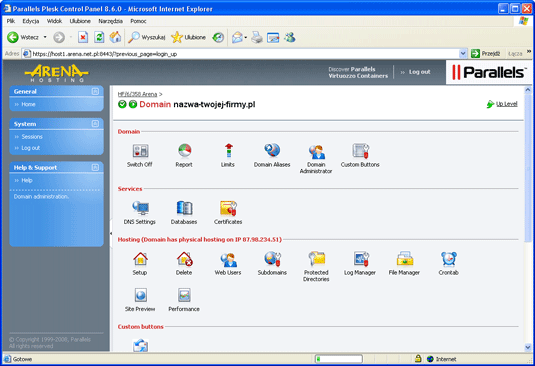
Task: Open Subdomains icon
Action: point(272,259)
